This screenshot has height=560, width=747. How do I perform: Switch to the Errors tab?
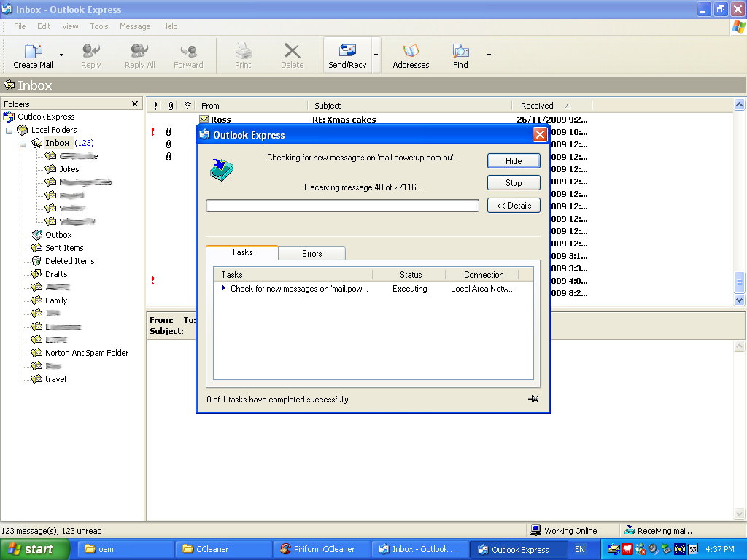[x=311, y=254]
